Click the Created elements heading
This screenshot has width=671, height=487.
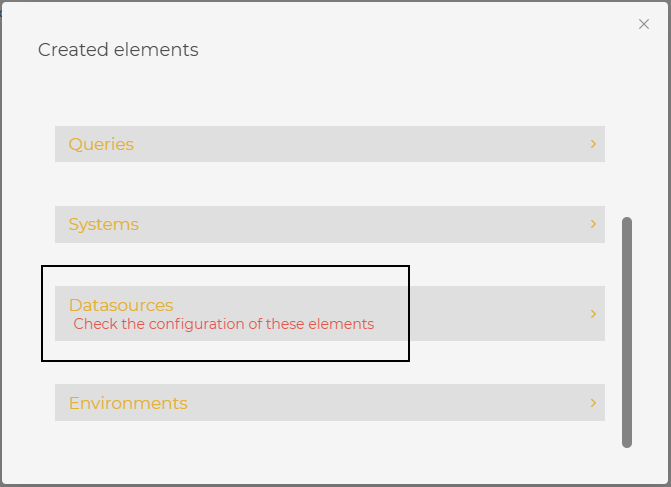pyautogui.click(x=118, y=49)
